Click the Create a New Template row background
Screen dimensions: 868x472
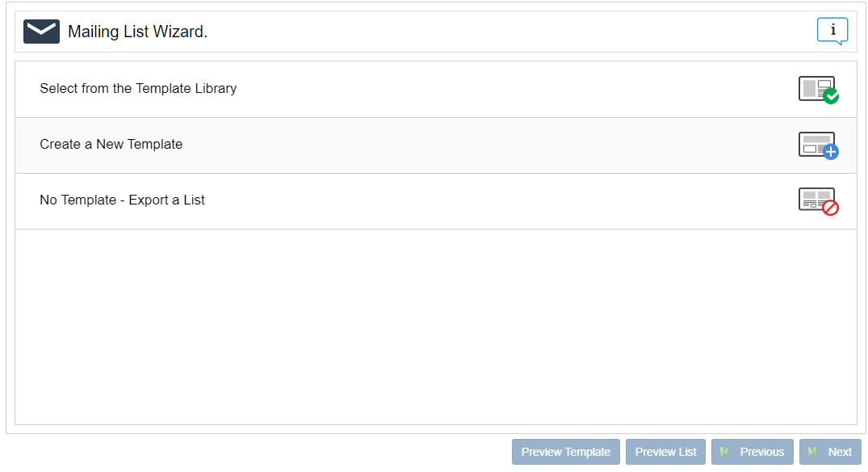point(436,145)
